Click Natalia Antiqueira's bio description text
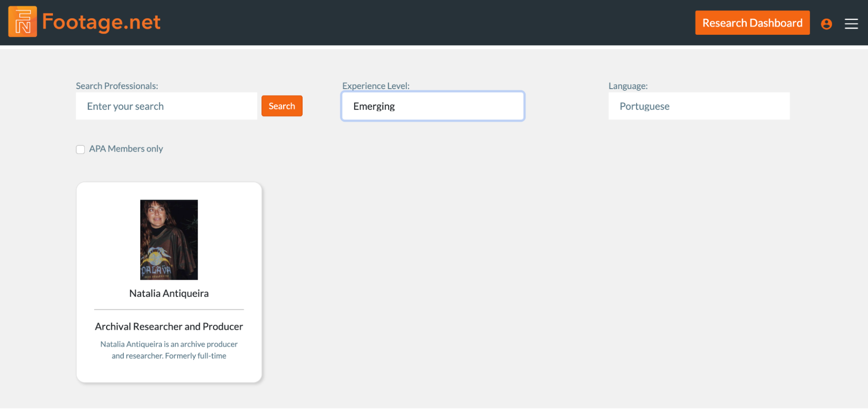The width and height of the screenshot is (868, 411). pos(169,350)
